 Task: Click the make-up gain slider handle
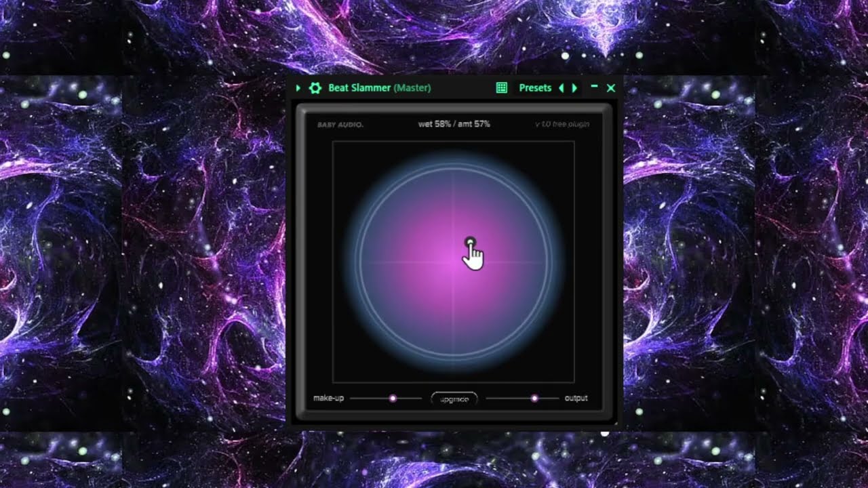pos(393,399)
